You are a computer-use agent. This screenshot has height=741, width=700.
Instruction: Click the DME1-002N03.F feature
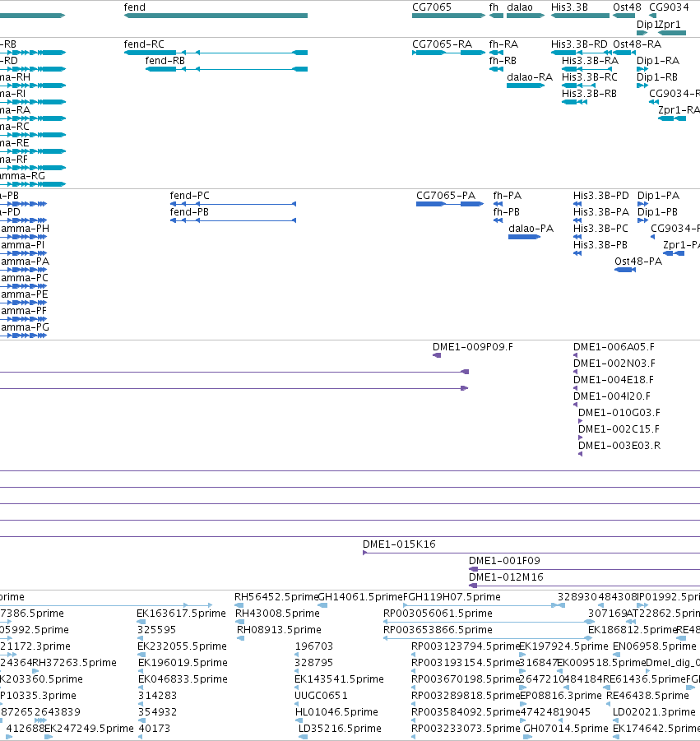pyautogui.click(x=575, y=372)
